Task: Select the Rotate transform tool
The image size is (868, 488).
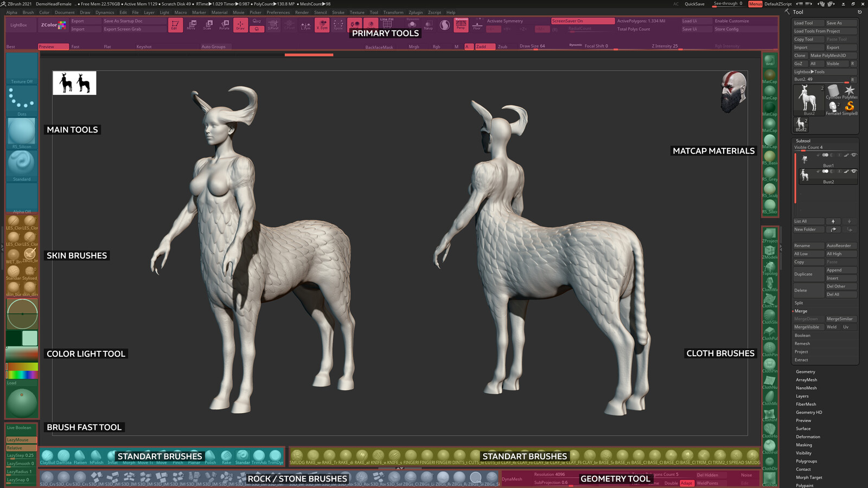Action: 224,25
